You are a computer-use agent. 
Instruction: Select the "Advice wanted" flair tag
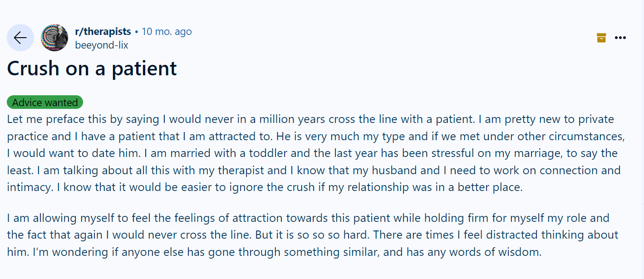45,103
